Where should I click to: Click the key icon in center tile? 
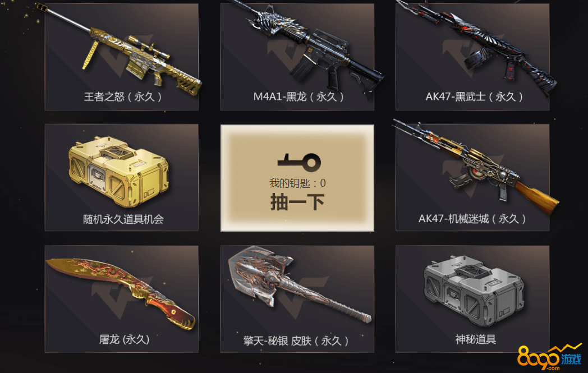pyautogui.click(x=299, y=162)
